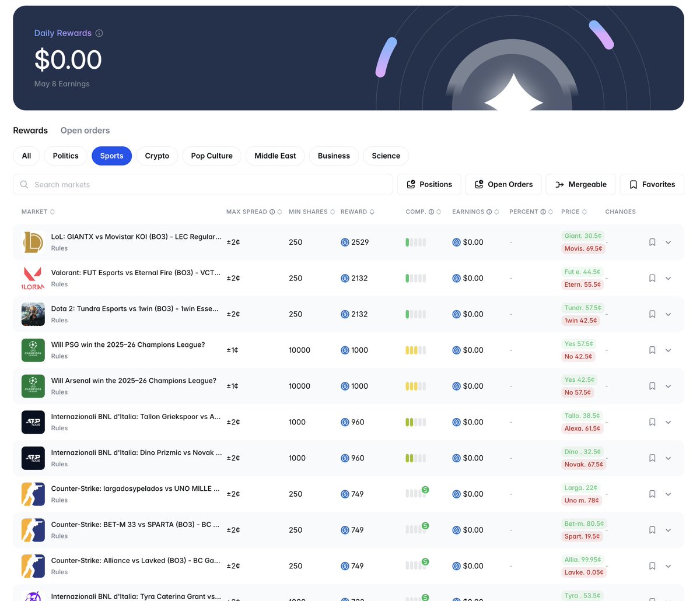Screen dimensions: 700x601
Task: Click reward coin icon beside 2529
Action: coord(345,242)
